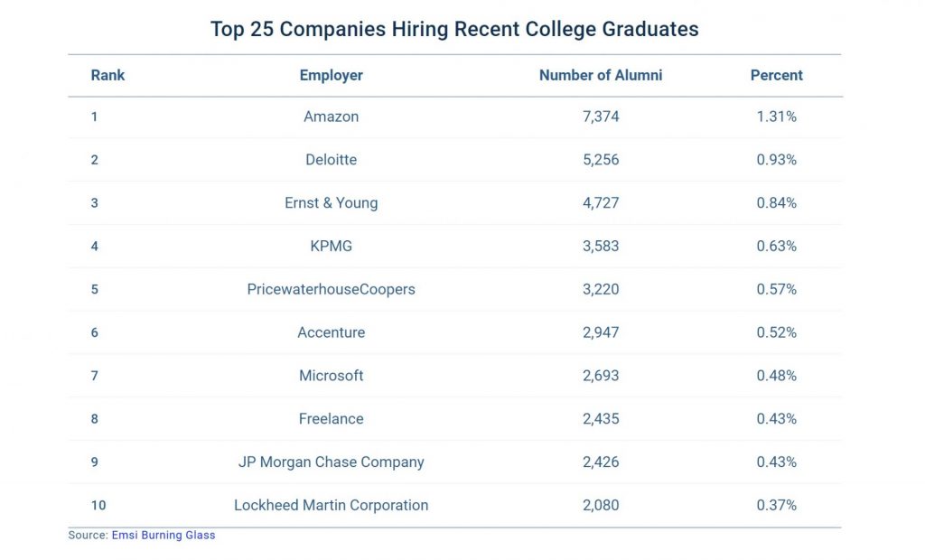The width and height of the screenshot is (925, 560).
Task: Click the table title heading
Action: click(x=454, y=29)
